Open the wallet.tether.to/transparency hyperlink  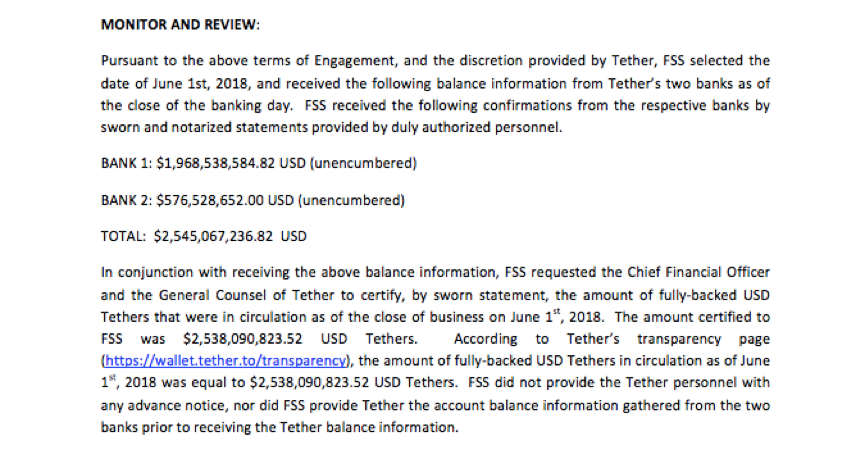(226, 361)
